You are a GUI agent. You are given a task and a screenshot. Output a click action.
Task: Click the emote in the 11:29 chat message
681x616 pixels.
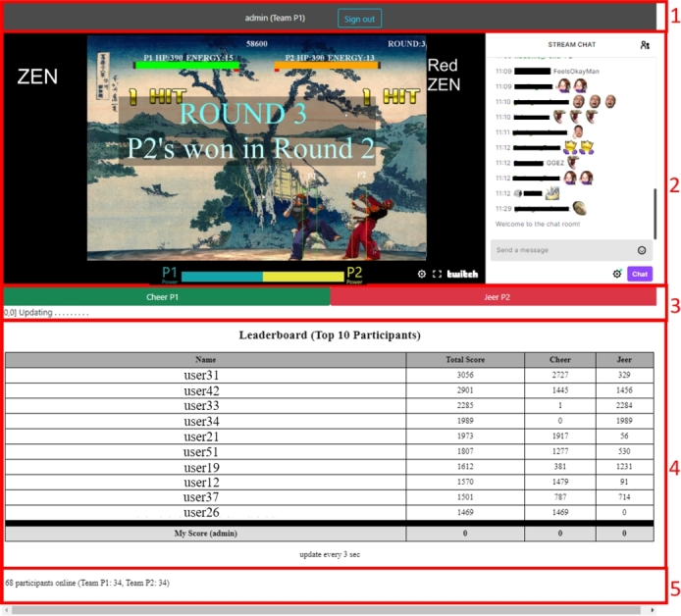click(x=579, y=208)
